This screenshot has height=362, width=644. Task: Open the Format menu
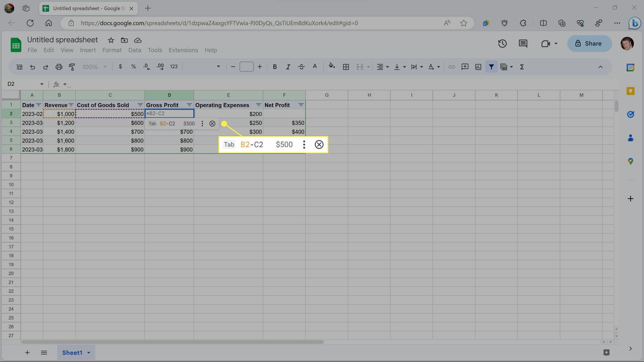(112, 50)
